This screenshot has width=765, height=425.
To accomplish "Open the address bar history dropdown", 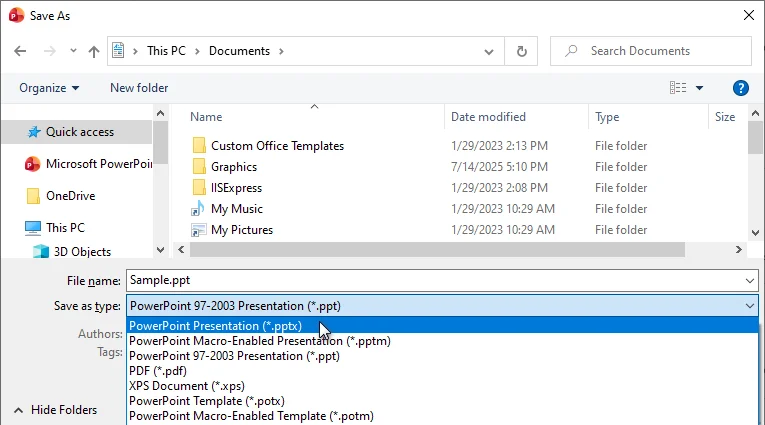I will click(x=488, y=52).
